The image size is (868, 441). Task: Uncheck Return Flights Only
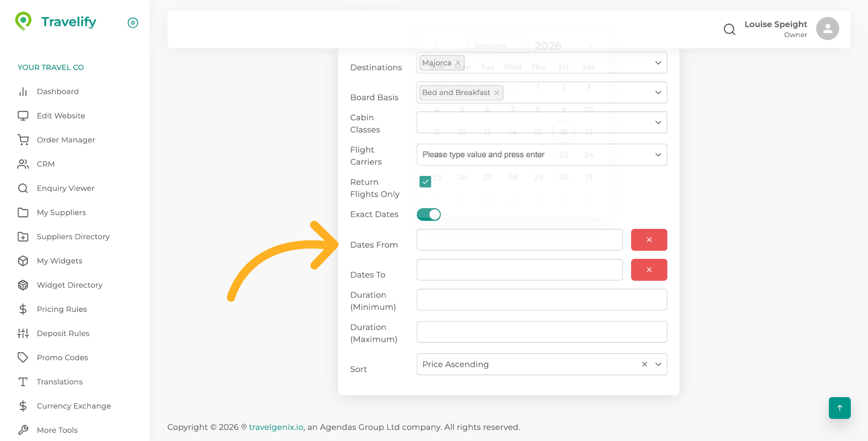click(x=425, y=181)
